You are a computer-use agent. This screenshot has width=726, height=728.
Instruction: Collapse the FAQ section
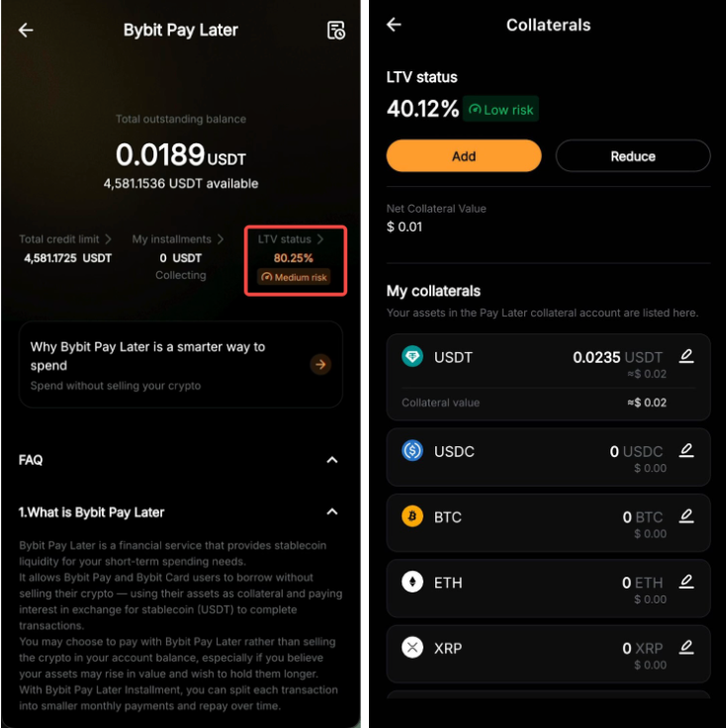click(x=332, y=460)
